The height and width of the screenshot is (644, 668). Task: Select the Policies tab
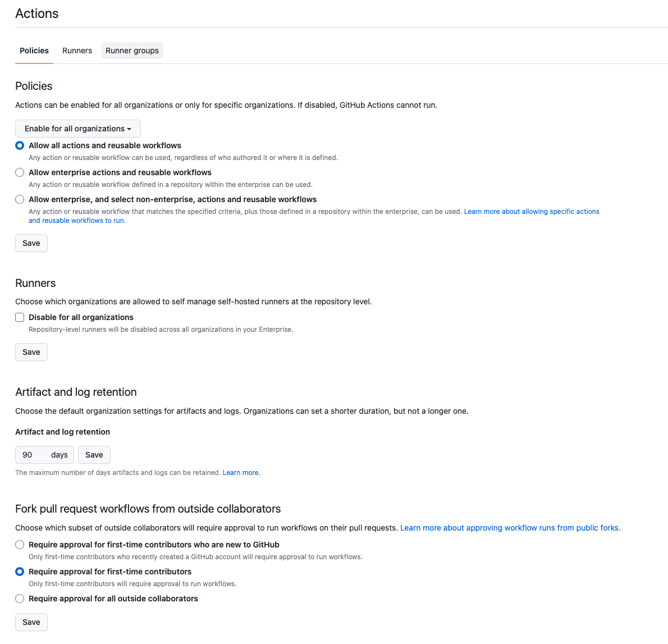pyautogui.click(x=34, y=51)
